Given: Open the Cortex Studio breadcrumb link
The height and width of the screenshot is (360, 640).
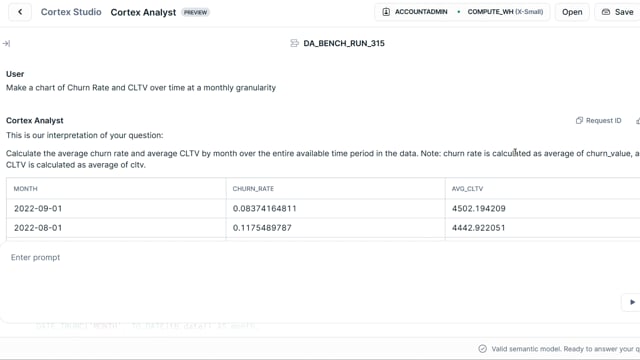Looking at the screenshot, I should (x=71, y=12).
